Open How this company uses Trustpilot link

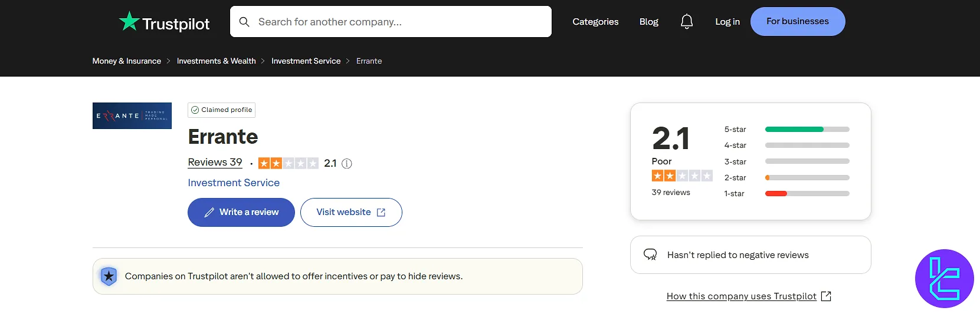[x=742, y=296]
